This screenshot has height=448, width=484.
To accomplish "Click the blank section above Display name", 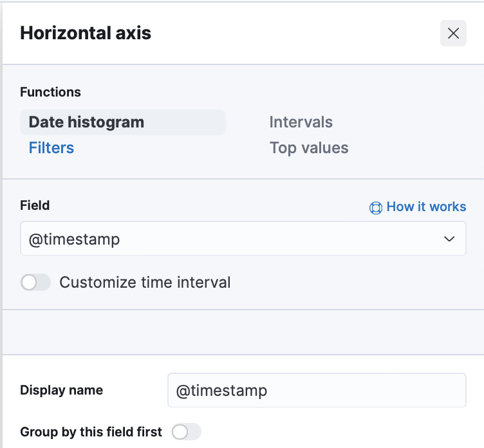I will pyautogui.click(x=243, y=332).
